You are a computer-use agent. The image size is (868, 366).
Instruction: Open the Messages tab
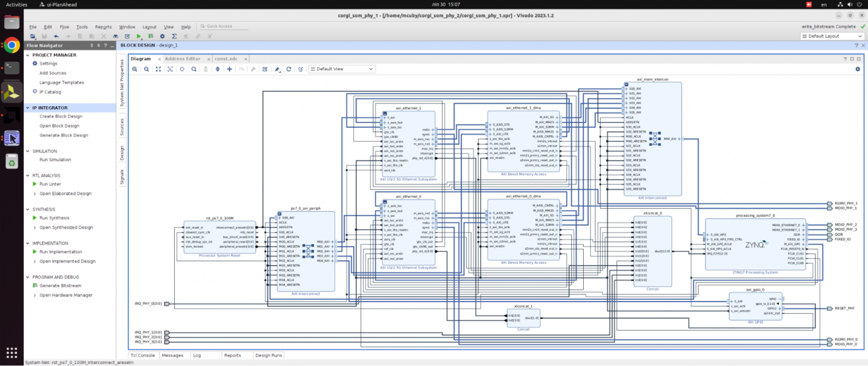pyautogui.click(x=171, y=355)
